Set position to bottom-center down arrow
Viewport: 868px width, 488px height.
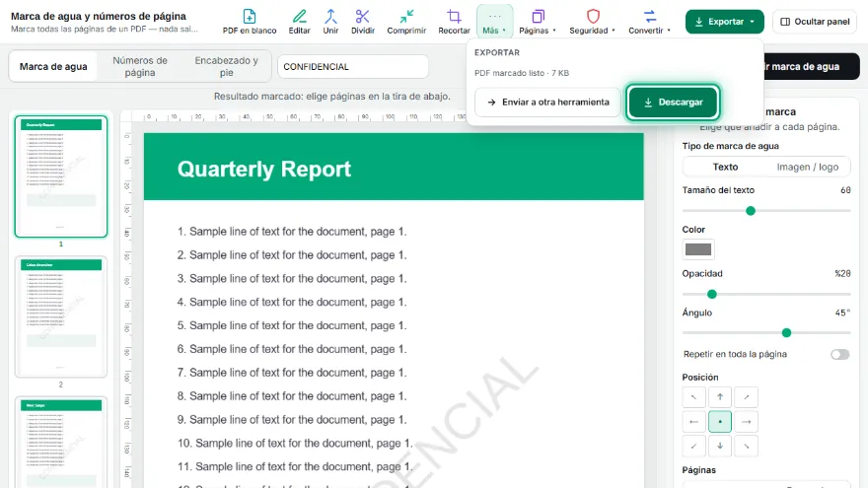click(720, 446)
